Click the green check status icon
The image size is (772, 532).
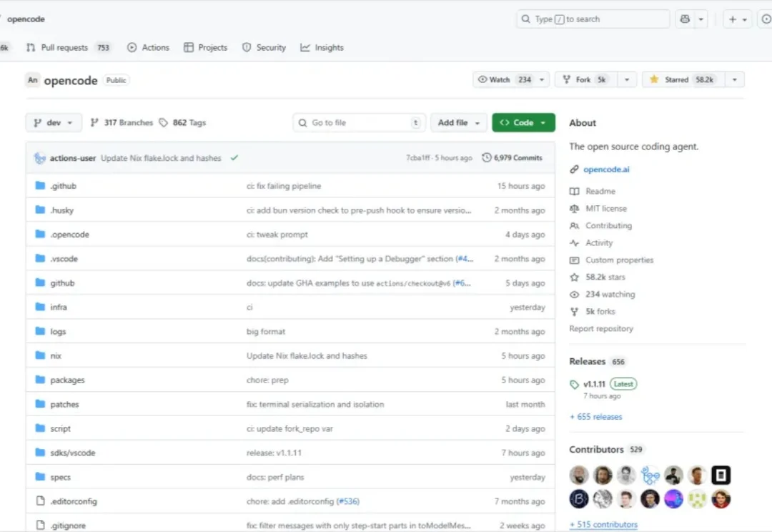234,158
